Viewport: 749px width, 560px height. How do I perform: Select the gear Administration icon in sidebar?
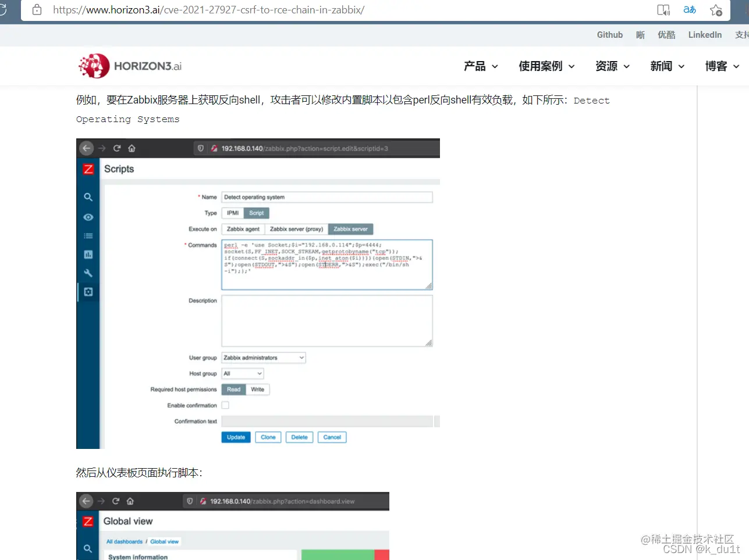[x=88, y=292]
